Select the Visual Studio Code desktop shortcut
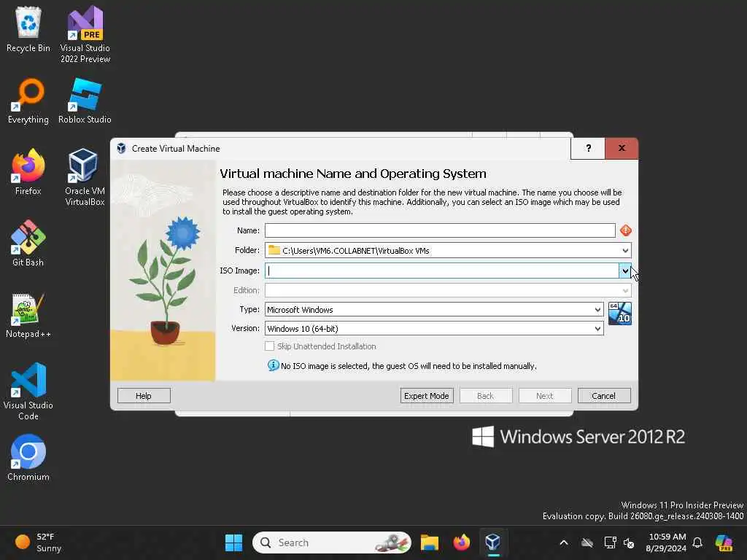 tap(28, 392)
